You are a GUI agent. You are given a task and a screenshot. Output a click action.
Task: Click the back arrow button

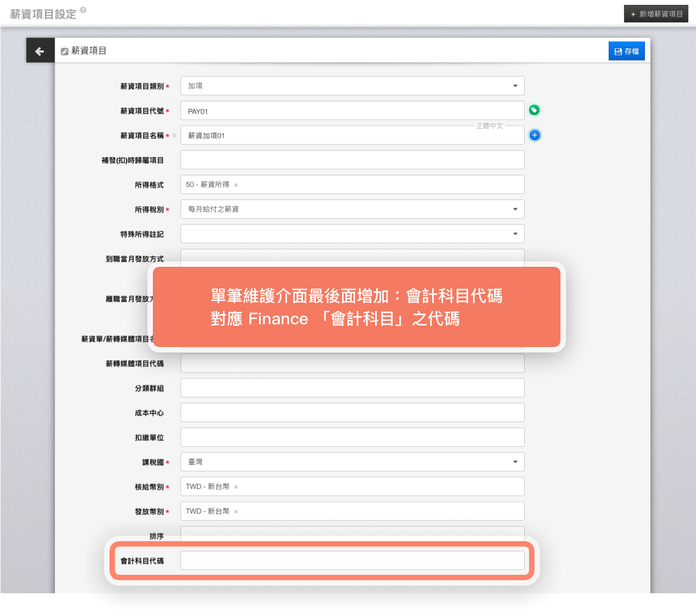40,51
